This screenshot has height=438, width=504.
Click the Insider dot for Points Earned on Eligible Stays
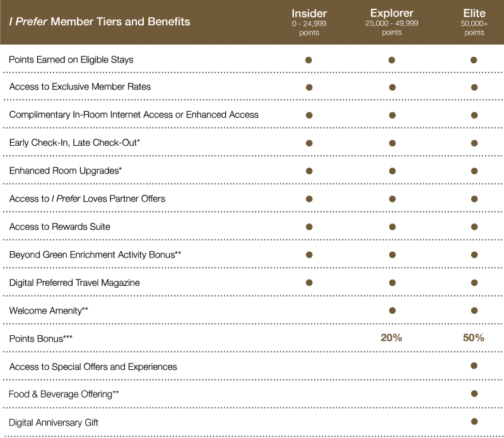point(308,60)
